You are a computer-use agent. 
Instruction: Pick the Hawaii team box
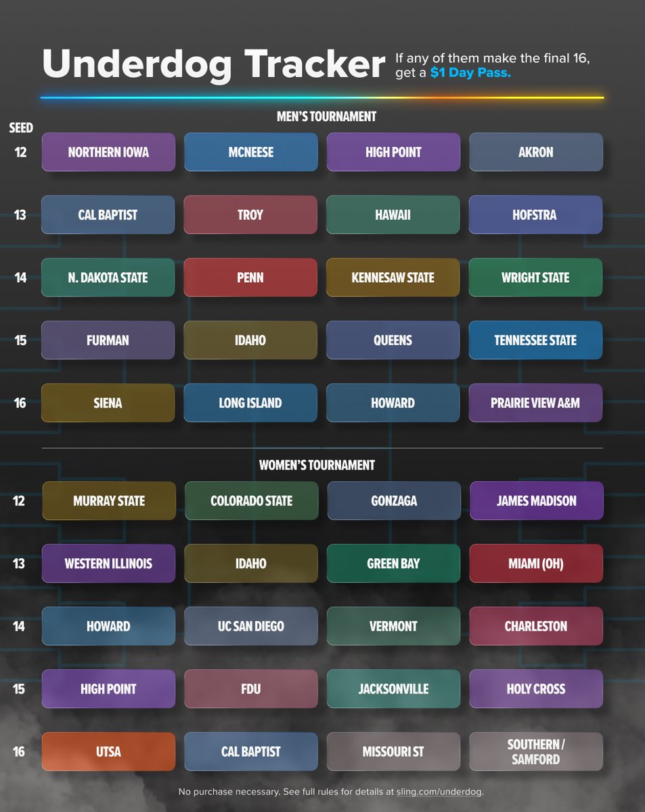coord(393,215)
